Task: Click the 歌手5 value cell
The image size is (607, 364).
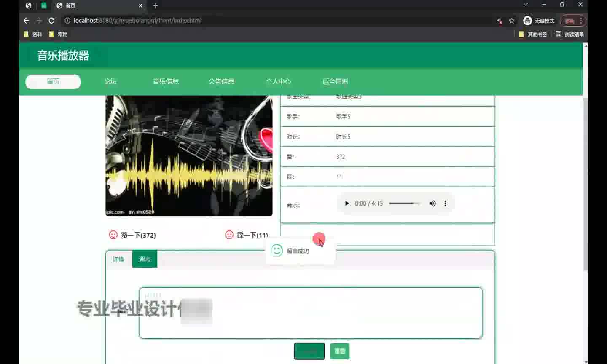Action: click(x=343, y=117)
